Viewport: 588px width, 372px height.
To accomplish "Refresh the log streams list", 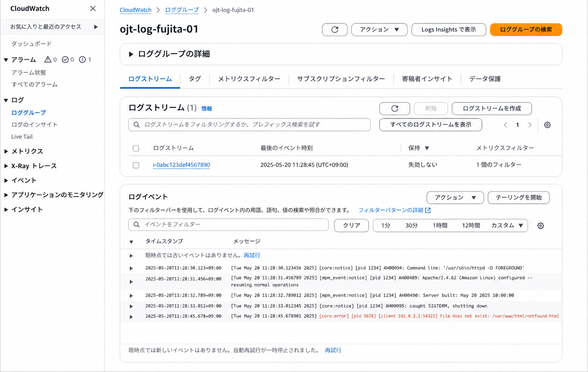I will click(x=395, y=108).
